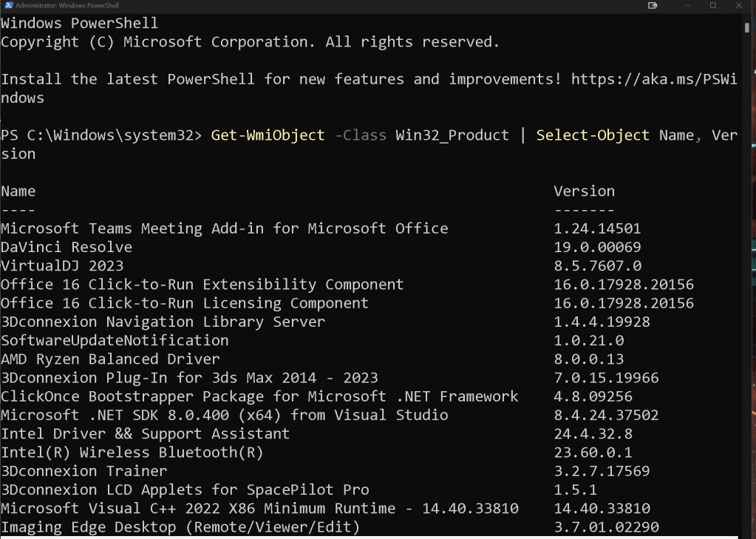Screen dimensions: 756x539
Task: Click 'Imaging Edge Desktop (Remote/Viewer/Edit)'
Action: point(180,527)
